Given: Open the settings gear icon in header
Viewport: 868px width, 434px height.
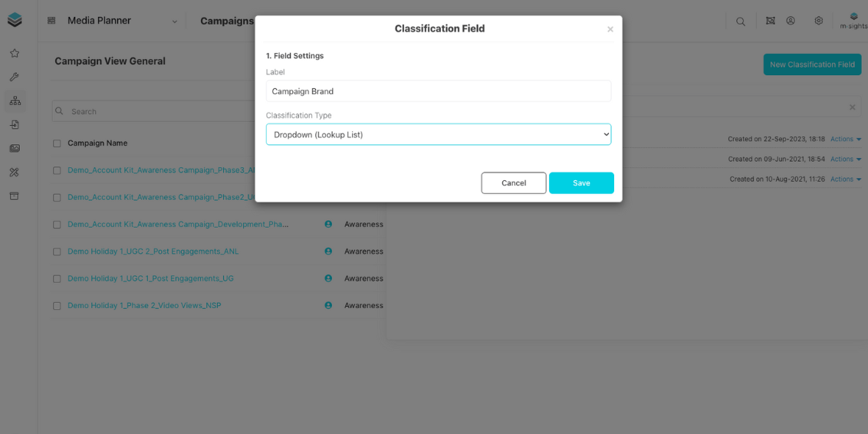Looking at the screenshot, I should [x=818, y=21].
